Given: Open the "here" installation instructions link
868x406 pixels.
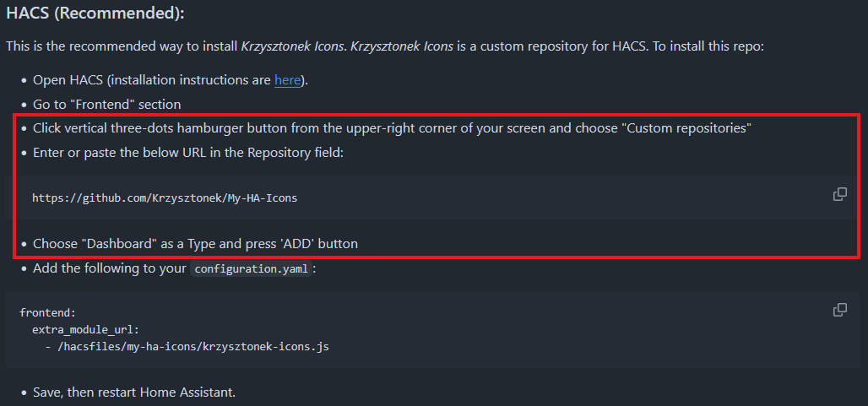Looking at the screenshot, I should (286, 80).
